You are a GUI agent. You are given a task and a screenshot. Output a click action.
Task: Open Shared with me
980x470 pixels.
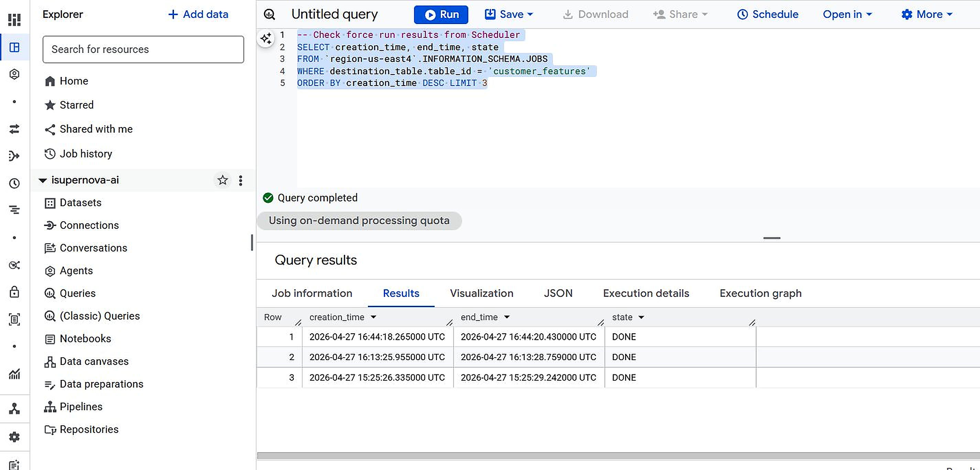click(88, 129)
